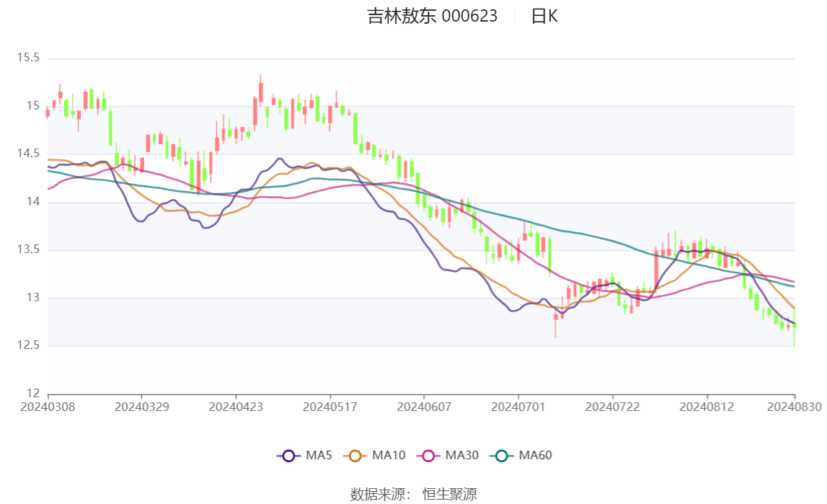
Task: Click the data source text 数据来源：恒生聚源
Action: [414, 494]
